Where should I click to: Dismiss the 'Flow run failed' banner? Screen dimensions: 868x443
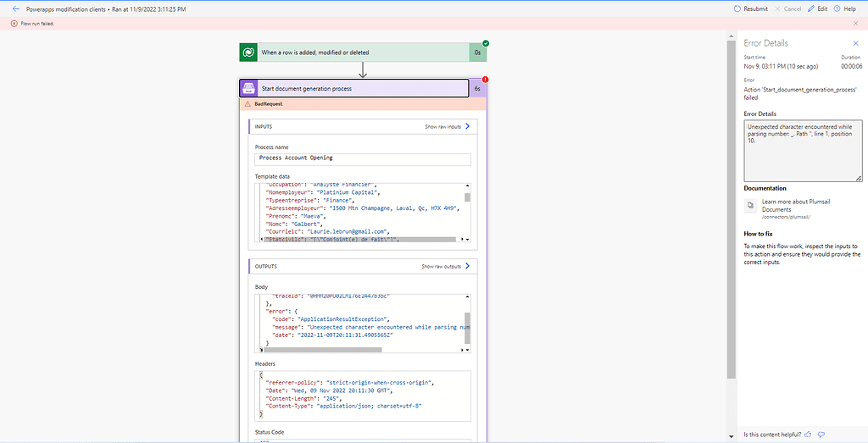tap(14, 24)
